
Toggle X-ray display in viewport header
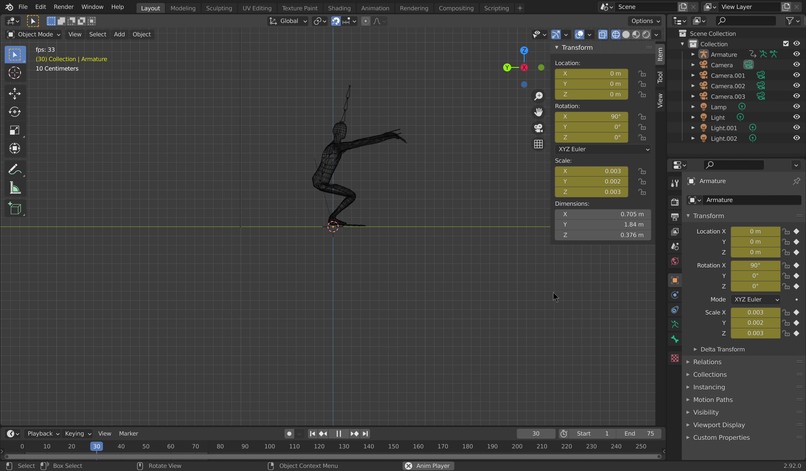coord(602,34)
